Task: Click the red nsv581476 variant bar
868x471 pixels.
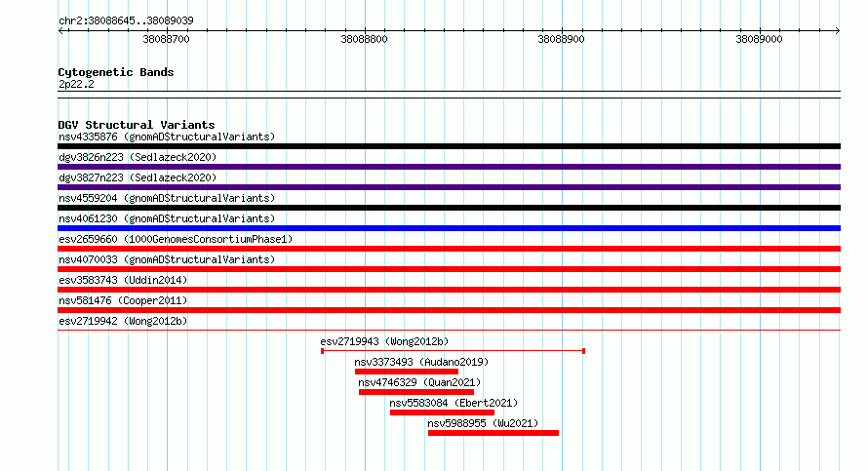Action: pos(449,310)
